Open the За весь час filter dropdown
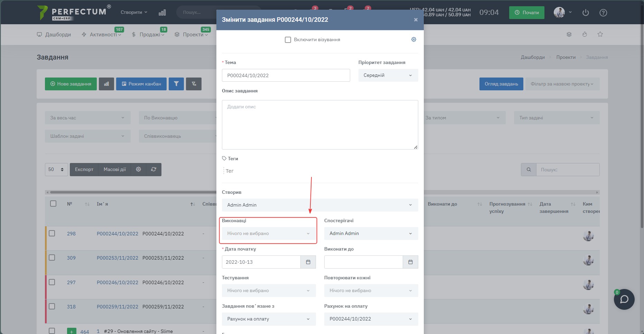Screen dimensions: 644x334 (x=88, y=118)
